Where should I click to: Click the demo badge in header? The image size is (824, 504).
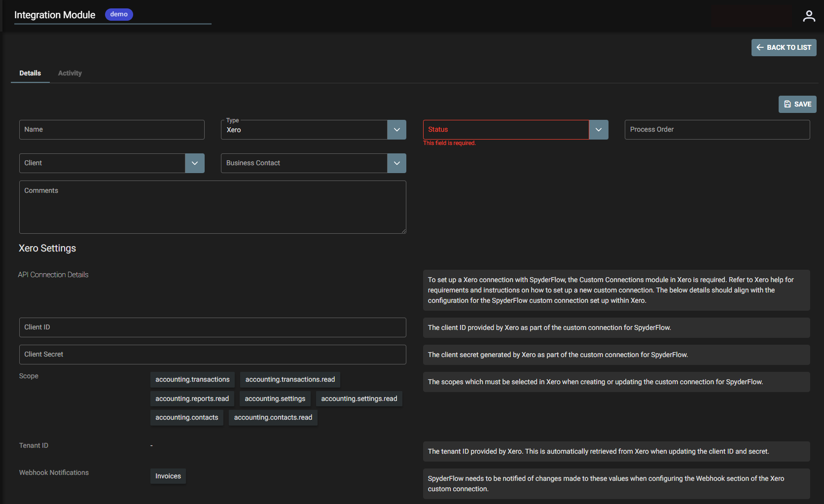click(119, 14)
